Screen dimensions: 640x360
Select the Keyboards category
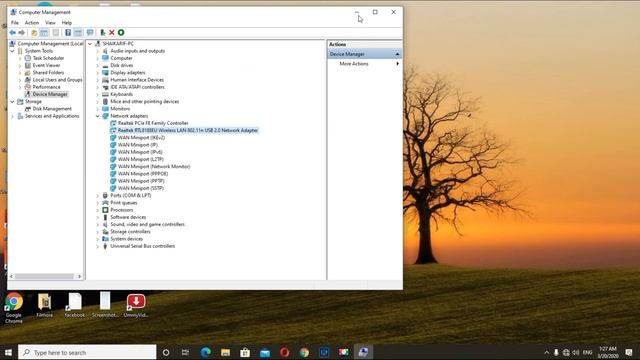121,94
